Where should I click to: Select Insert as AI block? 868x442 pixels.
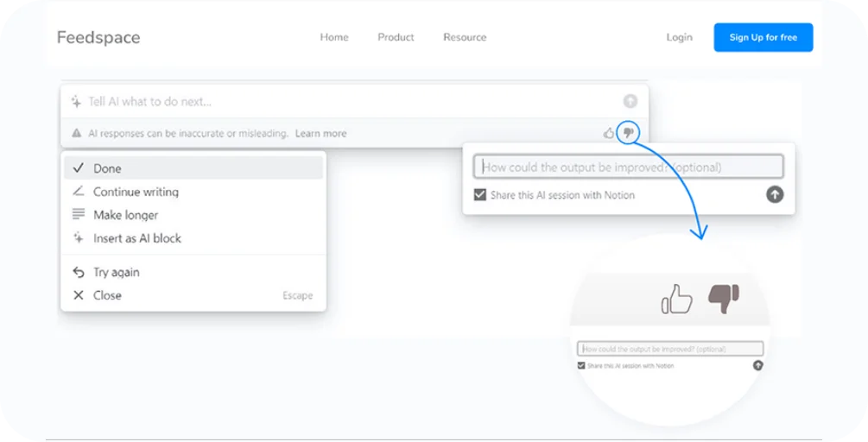193,238
